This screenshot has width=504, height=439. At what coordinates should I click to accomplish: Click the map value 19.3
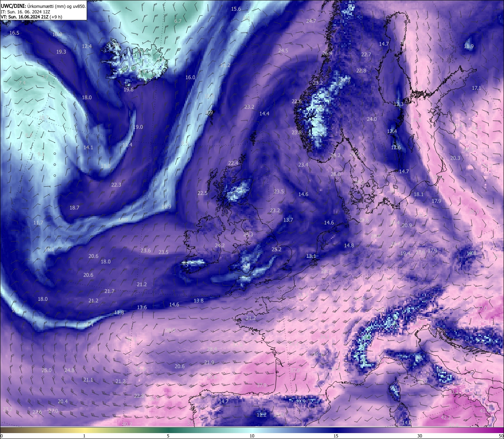pos(61,52)
